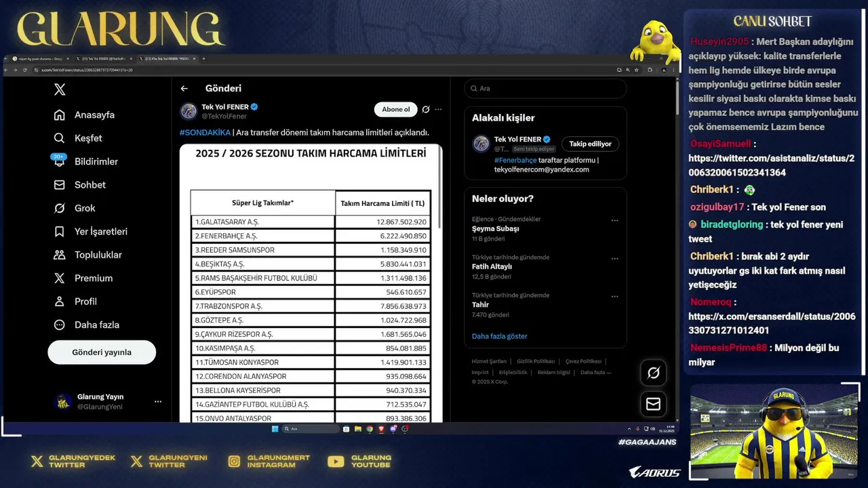The image size is (868, 488).
Task: Click the Abone ol button
Action: coord(395,109)
